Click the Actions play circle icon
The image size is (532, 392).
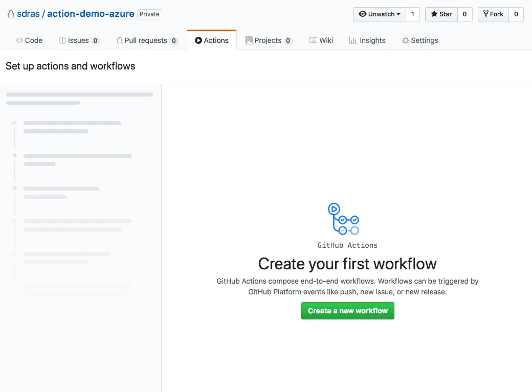tap(198, 40)
